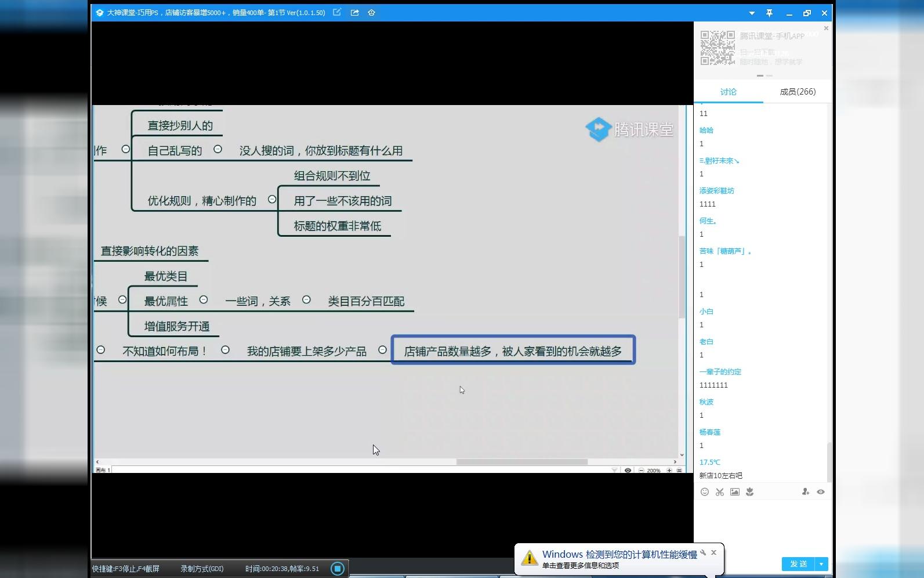Open settings wrench on Windows notification
Image resolution: width=924 pixels, height=578 pixels.
coord(703,552)
